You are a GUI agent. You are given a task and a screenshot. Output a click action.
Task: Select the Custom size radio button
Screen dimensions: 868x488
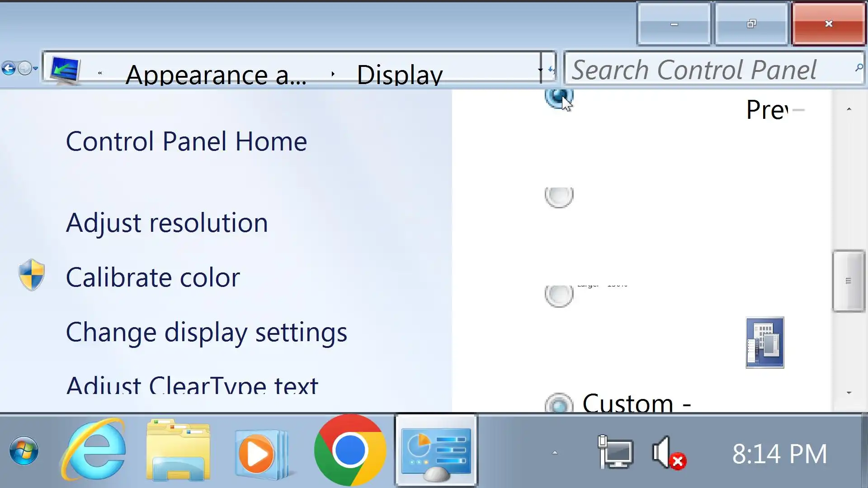click(559, 404)
